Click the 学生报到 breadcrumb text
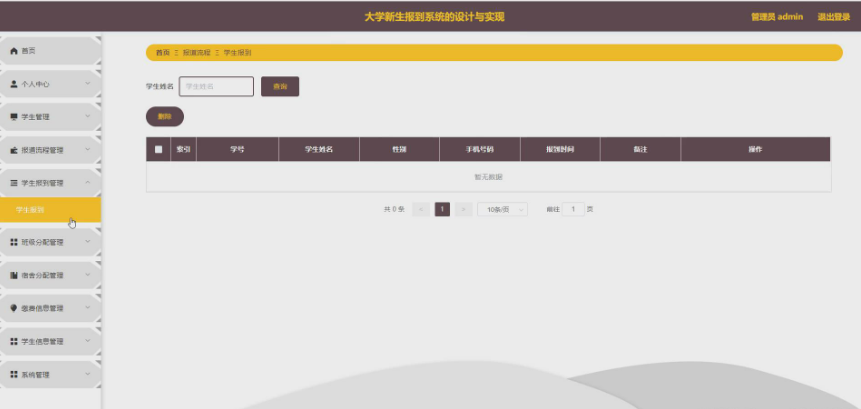The height and width of the screenshot is (409, 861). tap(237, 53)
